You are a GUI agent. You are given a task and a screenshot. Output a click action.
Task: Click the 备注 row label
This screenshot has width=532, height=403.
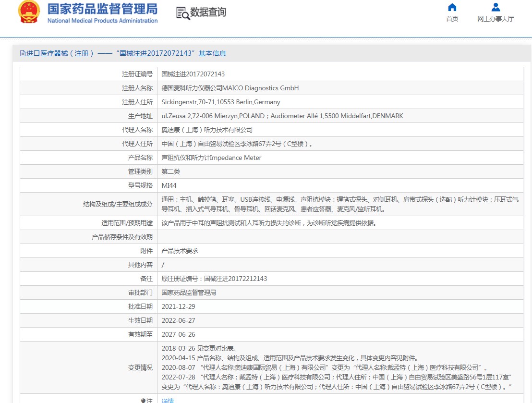point(146,279)
